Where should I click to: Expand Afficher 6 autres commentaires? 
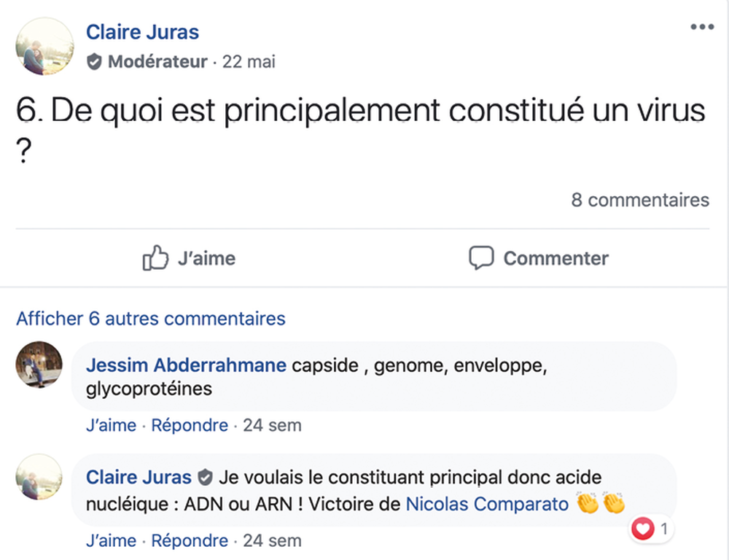pyautogui.click(x=151, y=319)
